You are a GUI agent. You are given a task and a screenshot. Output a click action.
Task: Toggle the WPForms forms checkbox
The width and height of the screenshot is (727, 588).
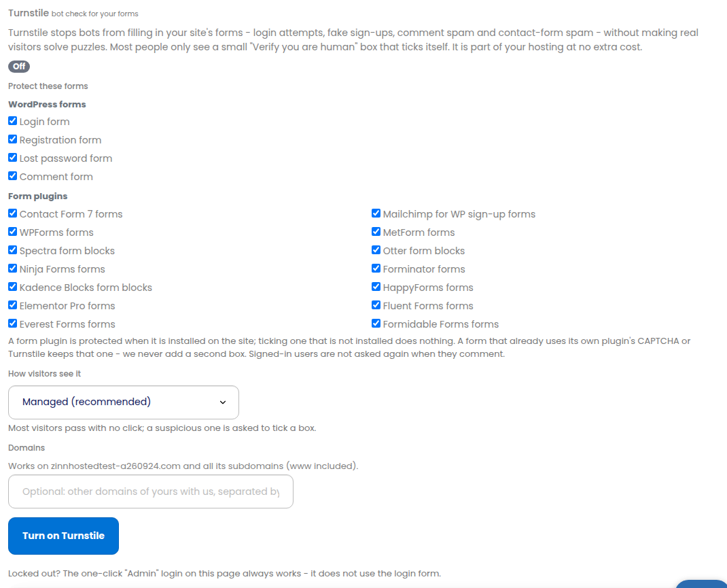tap(12, 231)
